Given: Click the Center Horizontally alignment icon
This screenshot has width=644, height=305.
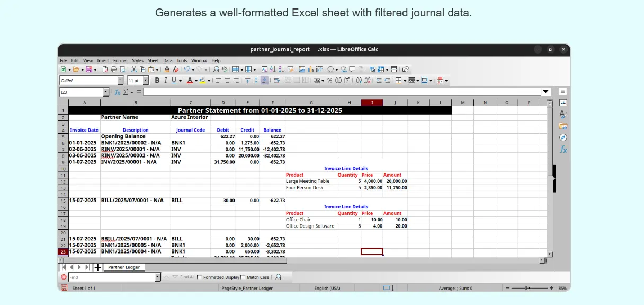Looking at the screenshot, I should click(x=227, y=81).
